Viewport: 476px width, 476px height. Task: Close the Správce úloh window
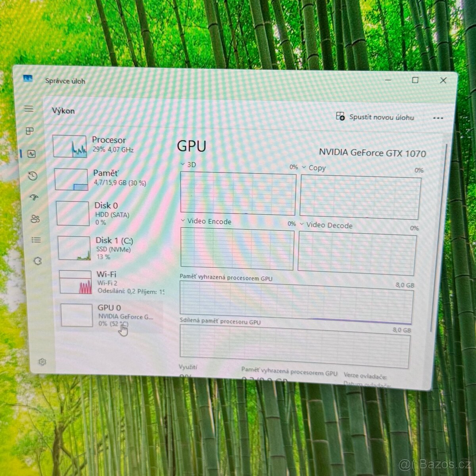pyautogui.click(x=443, y=81)
